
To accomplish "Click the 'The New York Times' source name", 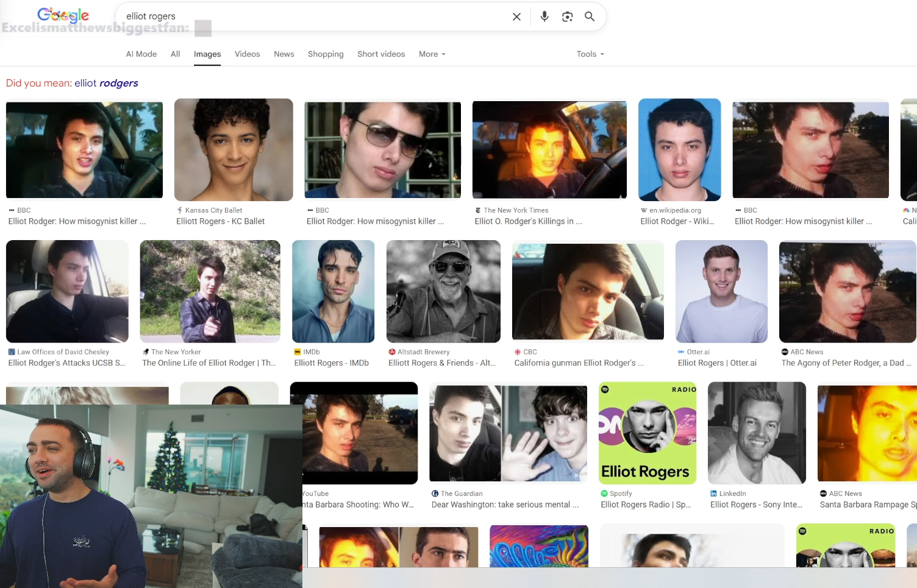I will pos(516,210).
